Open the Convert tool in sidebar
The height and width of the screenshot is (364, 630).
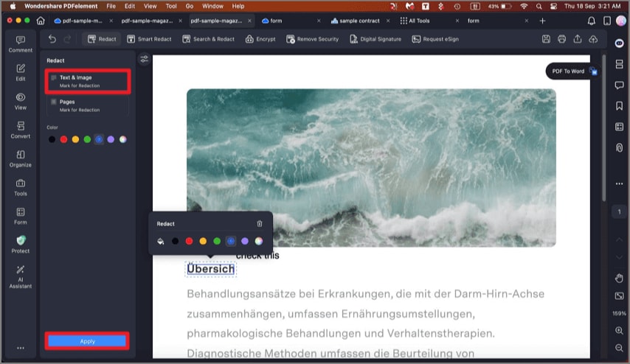[21, 130]
